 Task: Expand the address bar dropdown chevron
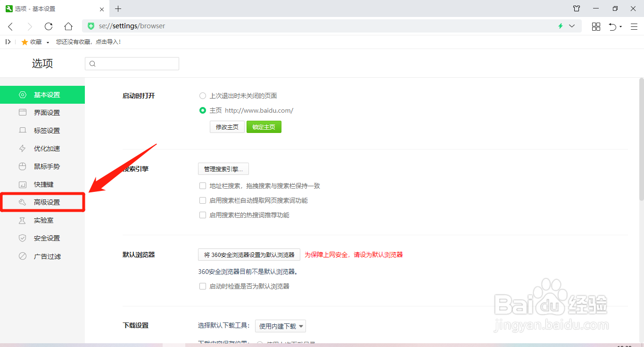click(x=572, y=26)
